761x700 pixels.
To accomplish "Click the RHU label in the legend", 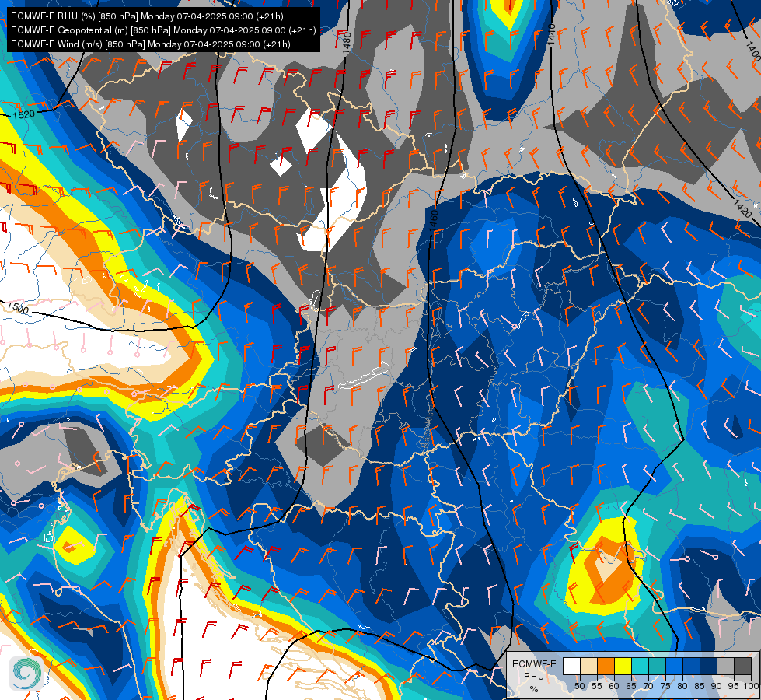I will coord(534,676).
